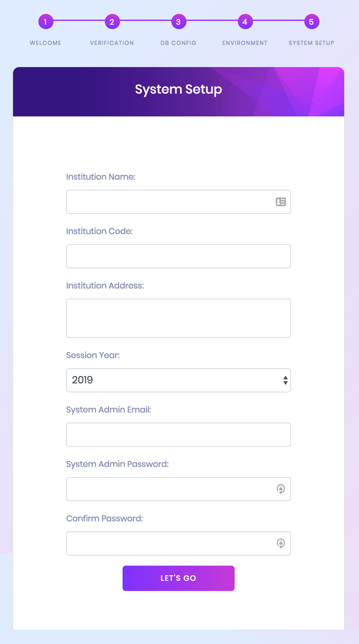Screen dimensions: 359x644
Task: Open the Session Year dropdown
Action: pos(172,380)
